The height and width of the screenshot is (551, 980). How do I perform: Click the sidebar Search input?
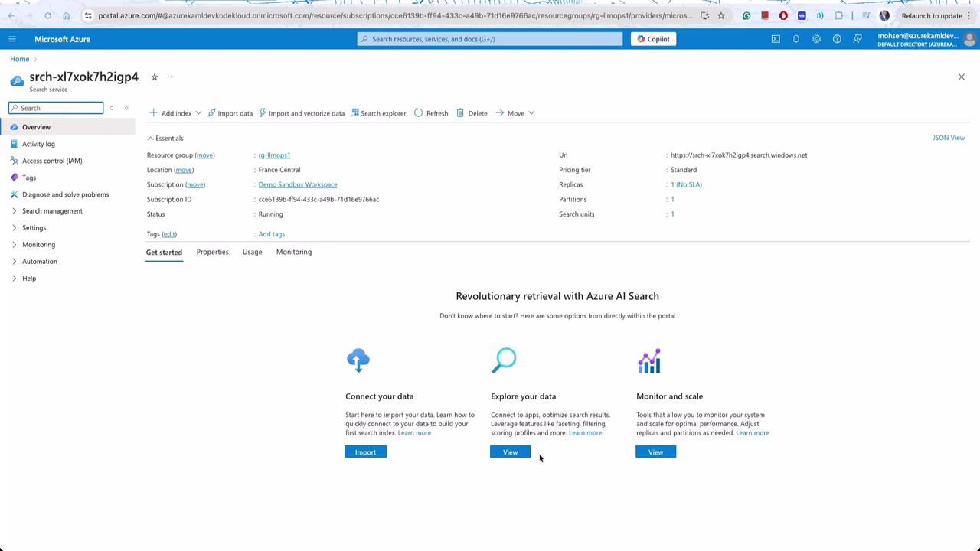pos(56,108)
